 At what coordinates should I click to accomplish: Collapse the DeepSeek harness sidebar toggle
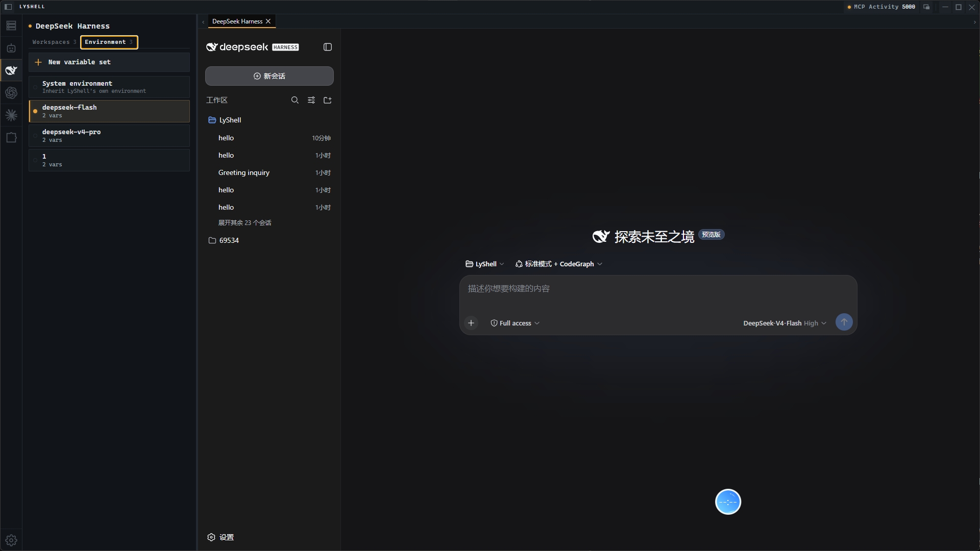click(328, 47)
